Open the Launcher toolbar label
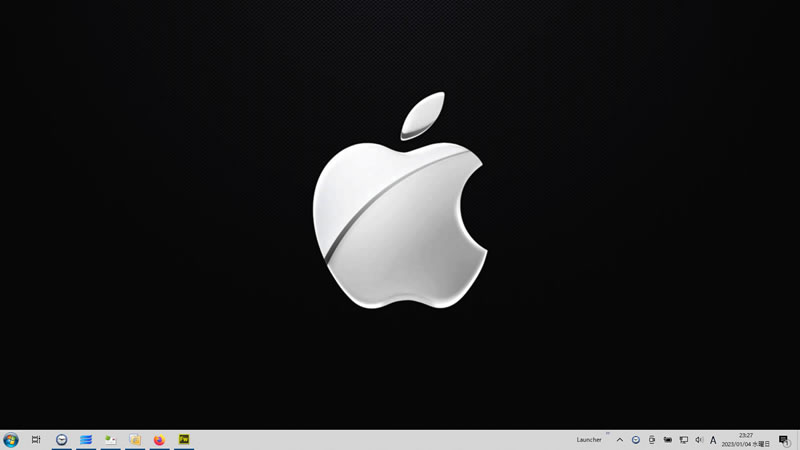 [x=589, y=440]
